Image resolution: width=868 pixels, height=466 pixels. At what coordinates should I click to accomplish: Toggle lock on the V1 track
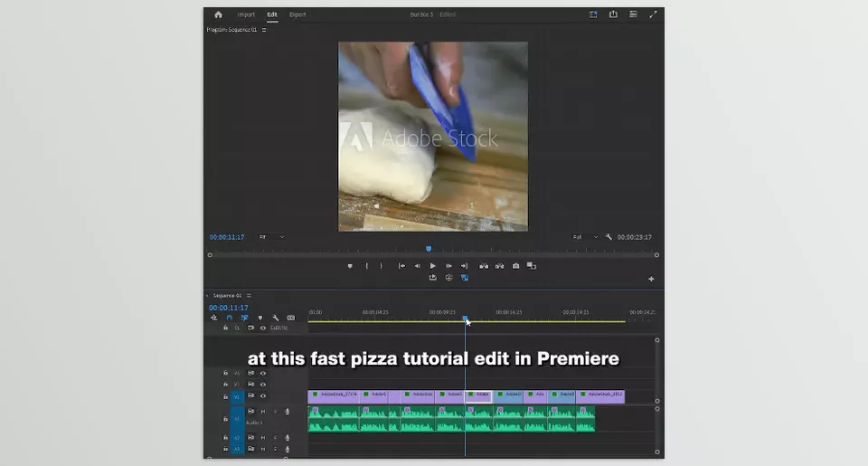[225, 396]
